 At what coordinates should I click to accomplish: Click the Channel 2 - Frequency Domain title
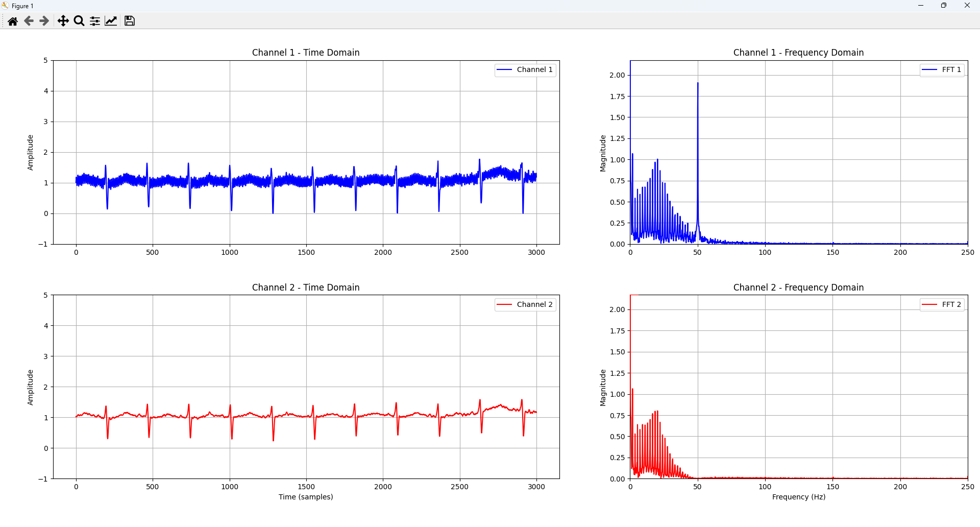[x=798, y=288]
